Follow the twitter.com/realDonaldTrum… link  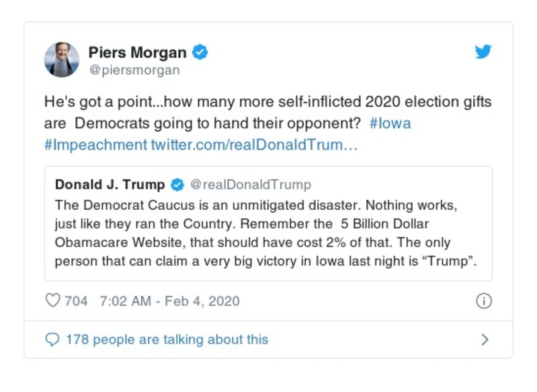tap(254, 145)
